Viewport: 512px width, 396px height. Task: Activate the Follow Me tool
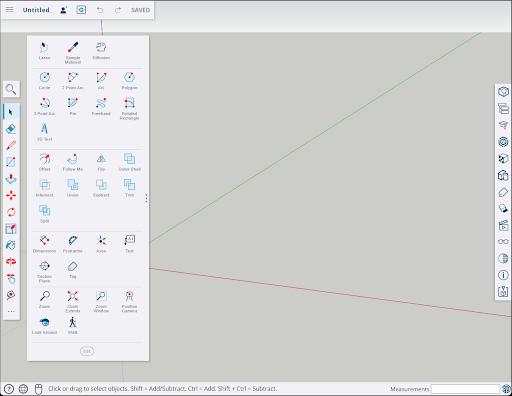[73, 162]
